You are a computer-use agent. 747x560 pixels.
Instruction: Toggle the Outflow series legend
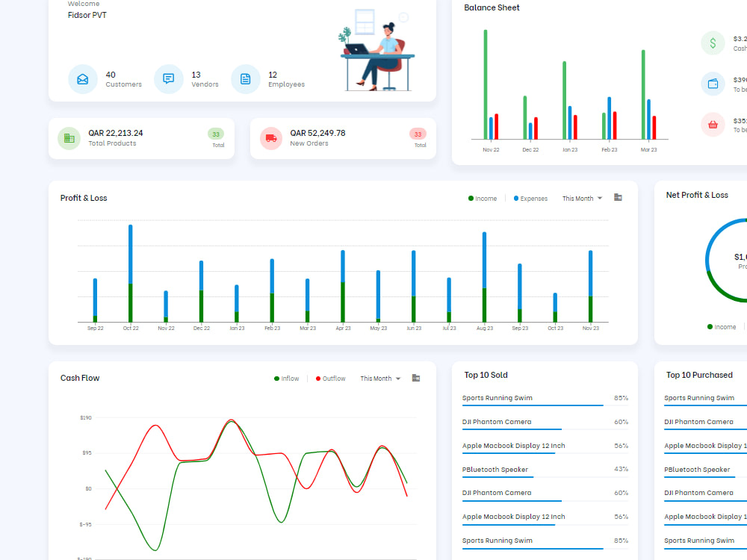tap(331, 379)
